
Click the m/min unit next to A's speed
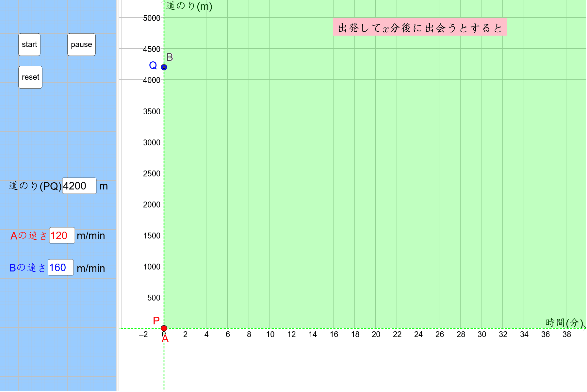tap(91, 236)
